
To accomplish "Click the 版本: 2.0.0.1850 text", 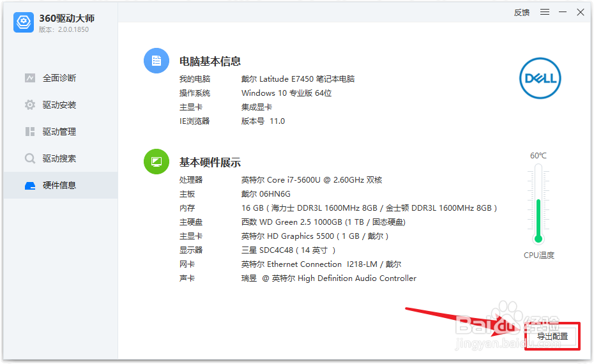I will click(x=64, y=29).
